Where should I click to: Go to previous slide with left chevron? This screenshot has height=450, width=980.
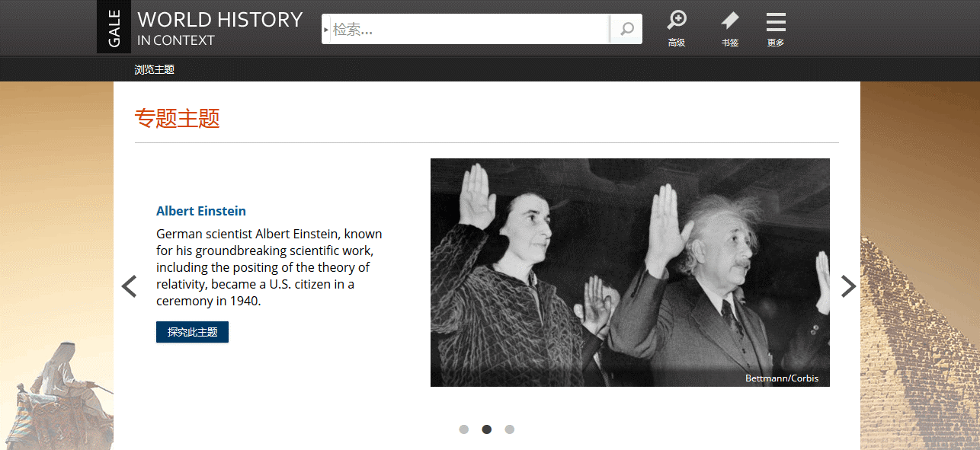(130, 286)
